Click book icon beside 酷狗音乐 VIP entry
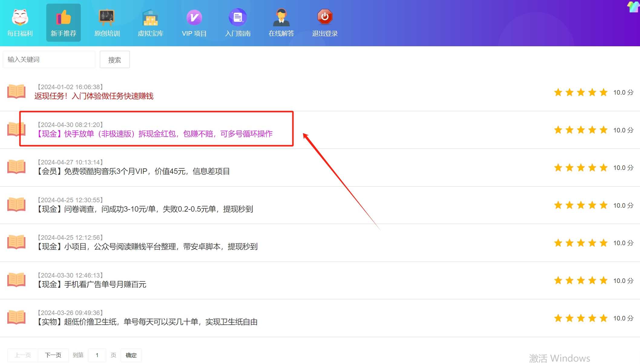 tap(16, 167)
